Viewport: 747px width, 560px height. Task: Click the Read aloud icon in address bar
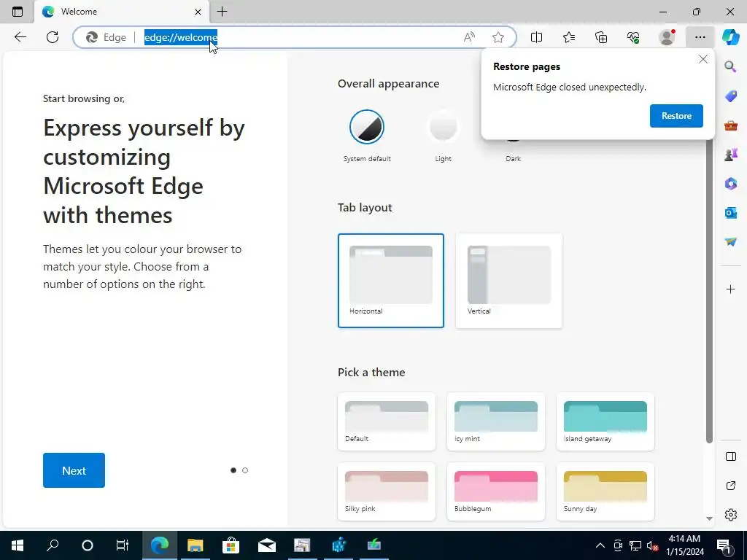[469, 37]
